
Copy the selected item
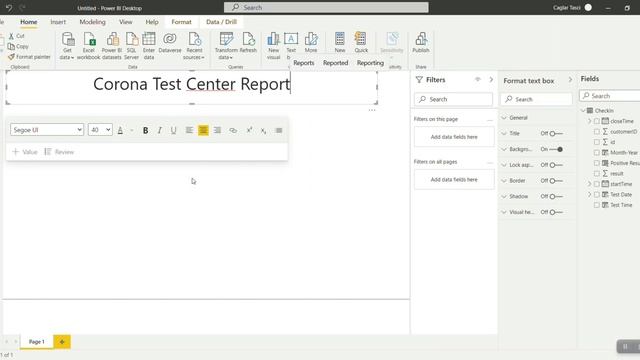(x=18, y=46)
